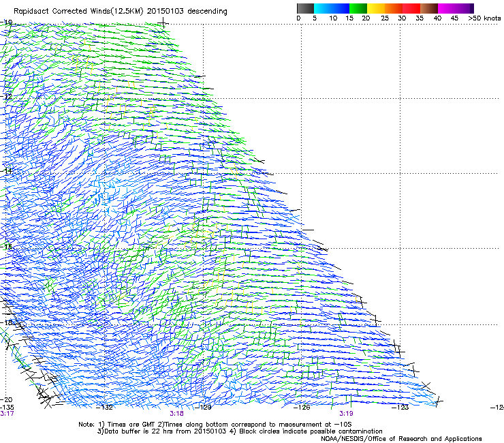This screenshot has height=443, width=504.
Task: Click the purple 45-50 knots legend segment
Action: [x=464, y=8]
